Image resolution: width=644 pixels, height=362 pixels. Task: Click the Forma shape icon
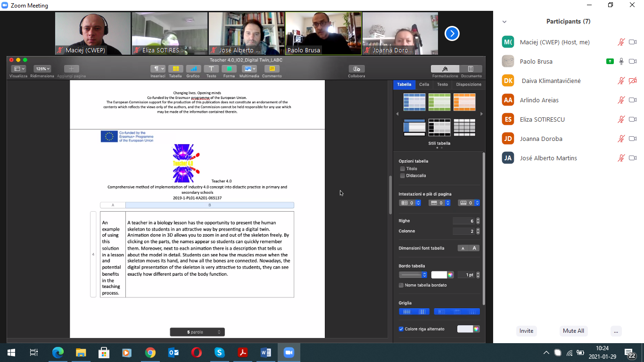pos(229,69)
